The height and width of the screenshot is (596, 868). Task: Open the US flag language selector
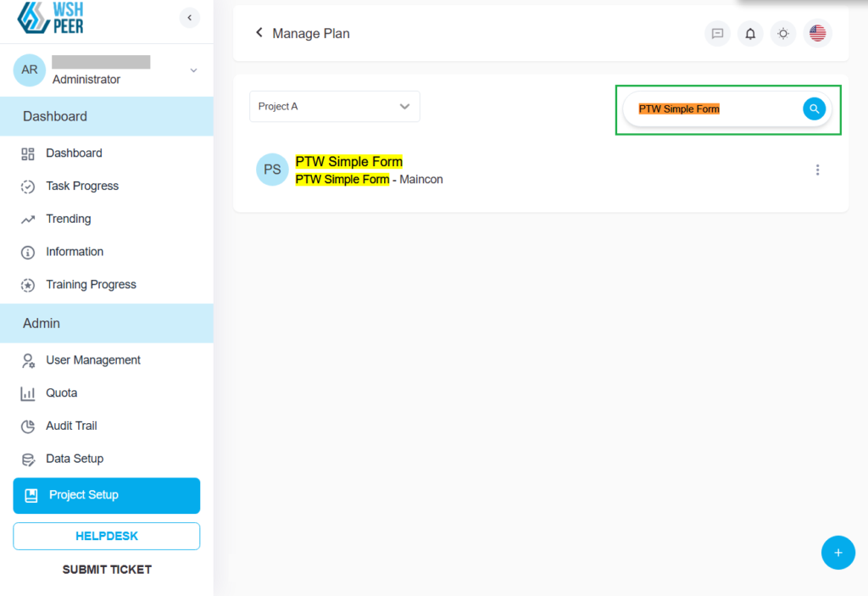817,34
